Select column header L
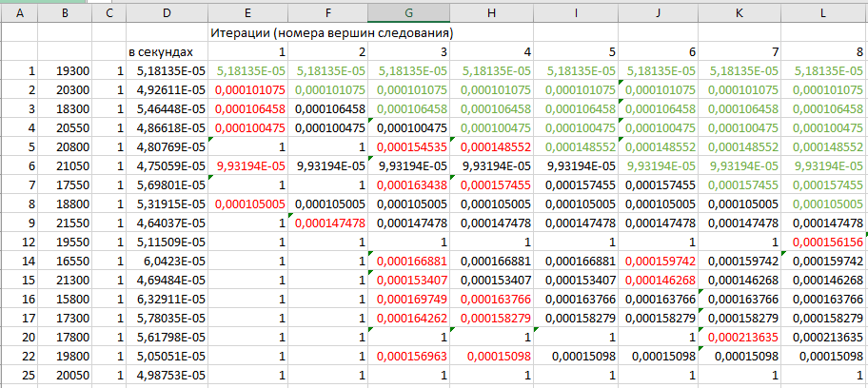The image size is (868, 388). (823, 14)
